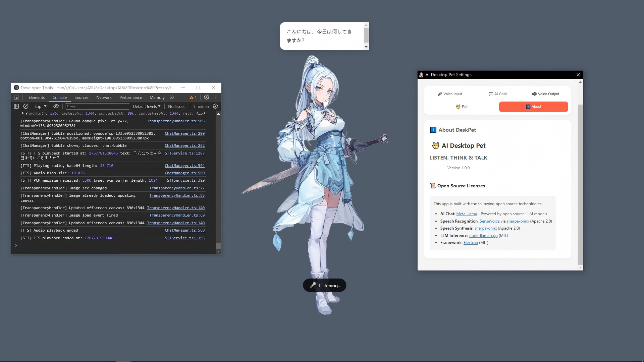
Task: Follow the SenseVoice link under Speech Recognition
Action: coord(489,221)
